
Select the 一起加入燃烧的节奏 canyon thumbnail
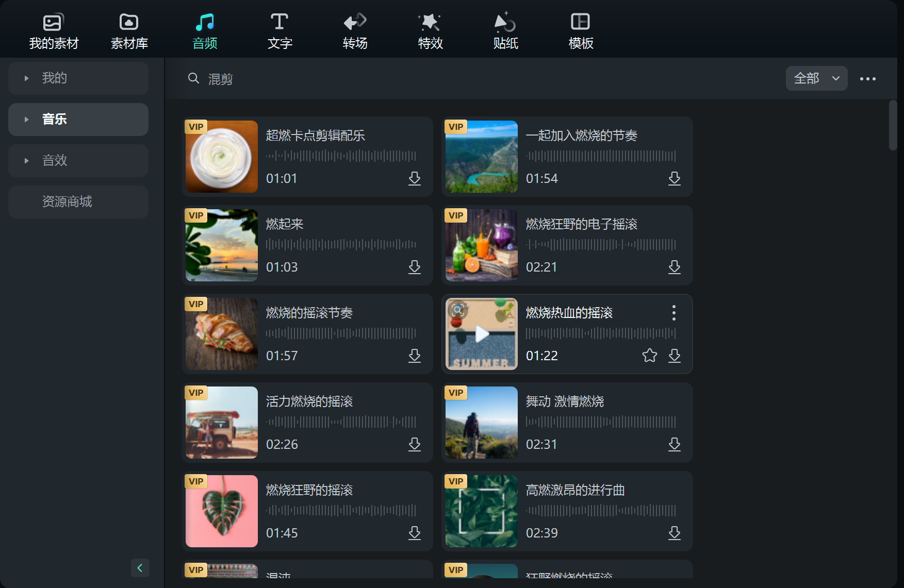pos(482,157)
